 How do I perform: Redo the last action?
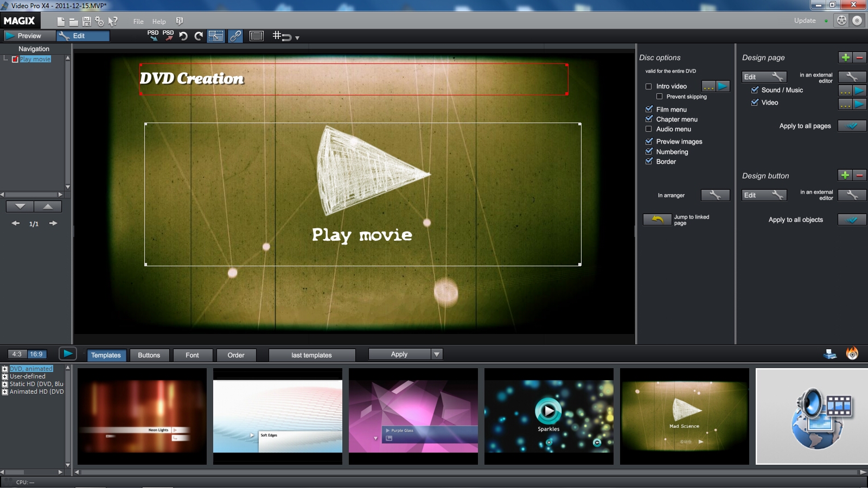[199, 36]
